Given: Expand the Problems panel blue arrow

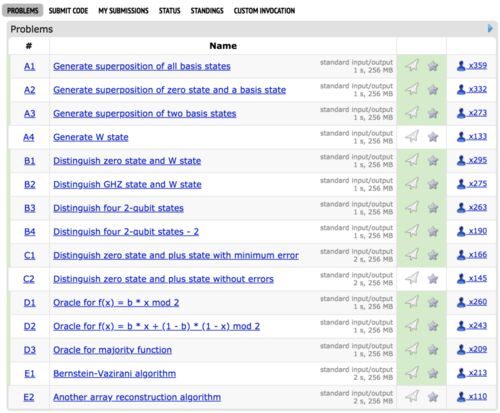Looking at the screenshot, I should click(490, 28).
